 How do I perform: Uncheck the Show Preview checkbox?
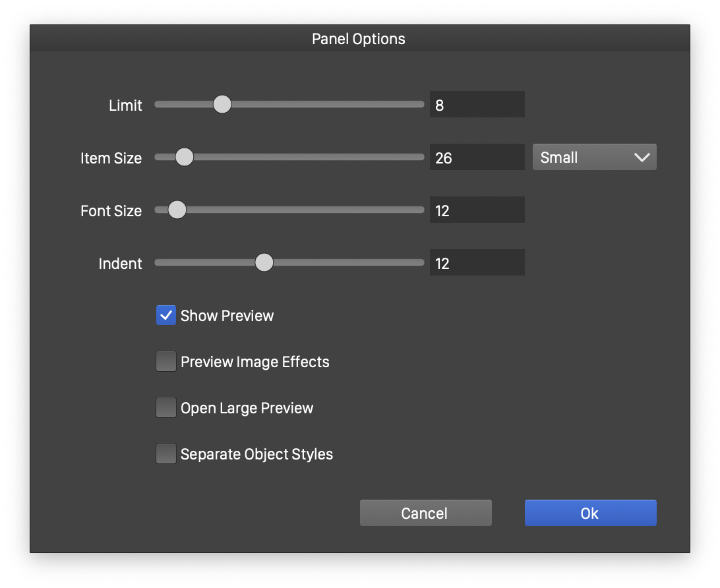pyautogui.click(x=166, y=316)
